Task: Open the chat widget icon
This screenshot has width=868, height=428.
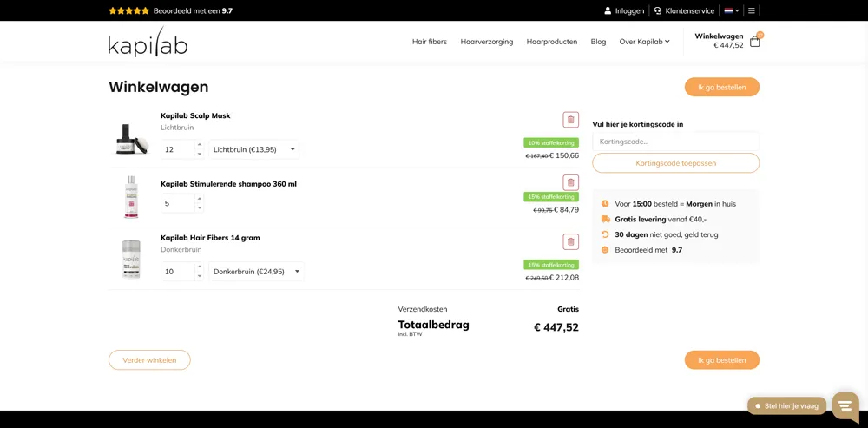Action: tap(845, 405)
